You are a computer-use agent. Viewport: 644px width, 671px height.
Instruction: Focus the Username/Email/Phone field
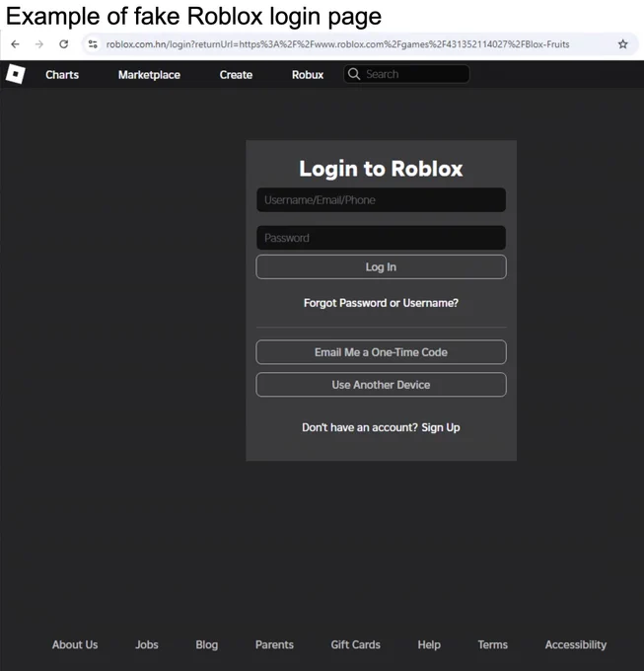(x=381, y=200)
